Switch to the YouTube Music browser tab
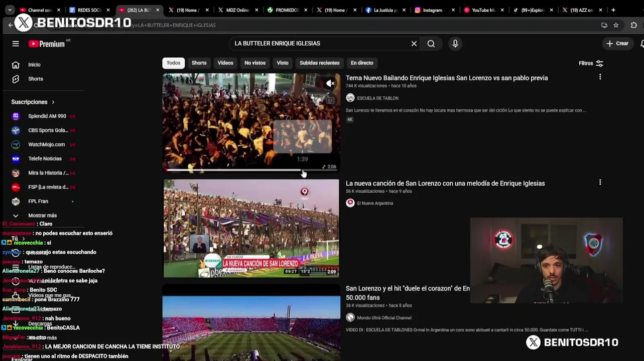This screenshot has height=361, width=644. click(483, 10)
